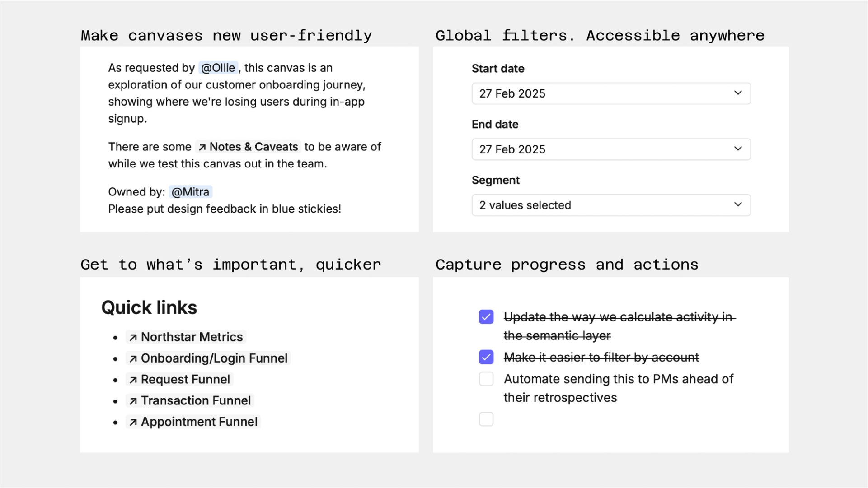This screenshot has width=868, height=488.
Task: Click the arrow icon beside Request Funnel
Action: (133, 380)
